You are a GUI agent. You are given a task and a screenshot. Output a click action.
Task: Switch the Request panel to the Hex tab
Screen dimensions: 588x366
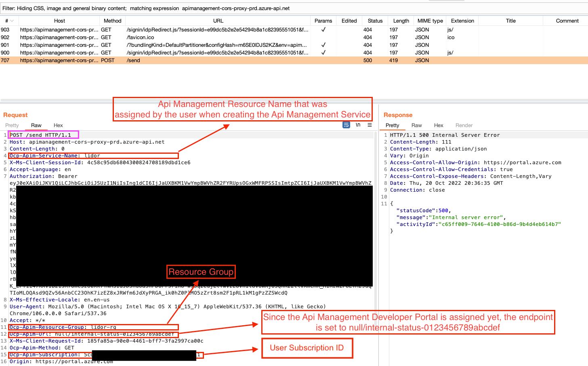tap(58, 125)
